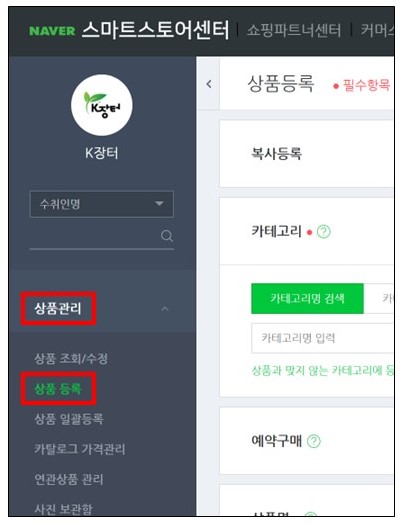Collapse the side panel with the left arrow
This screenshot has height=524, width=403.
209,84
